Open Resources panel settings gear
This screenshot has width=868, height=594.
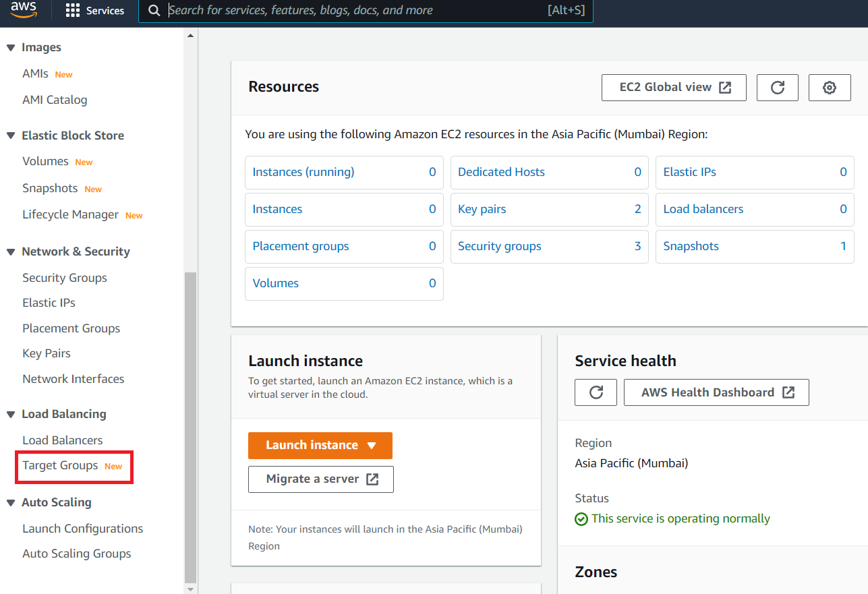click(830, 87)
